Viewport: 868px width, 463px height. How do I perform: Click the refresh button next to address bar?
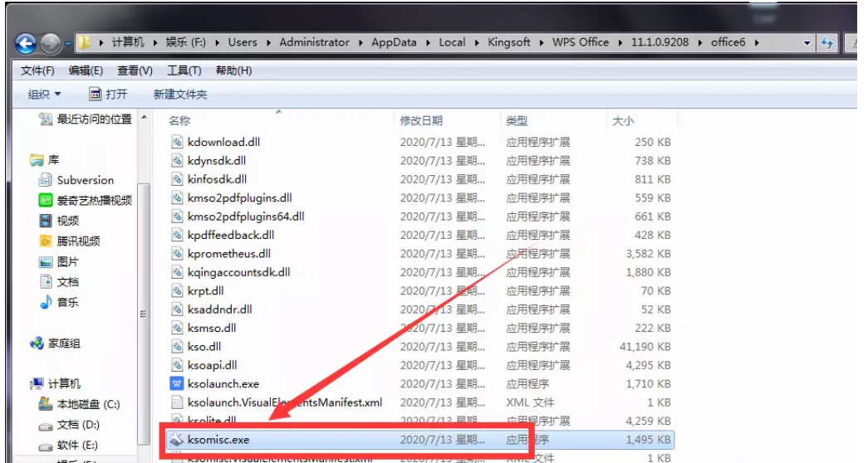826,42
